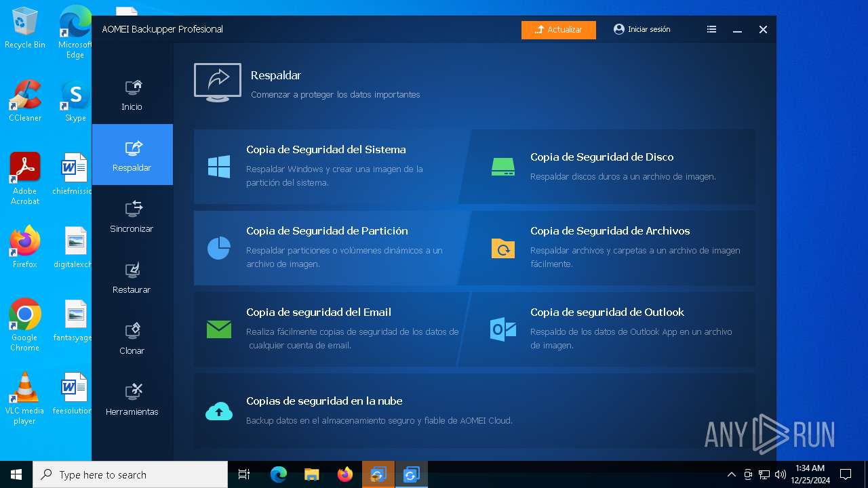The width and height of the screenshot is (868, 488).
Task: Open the Herramientas sidebar tab
Action: pos(132,399)
